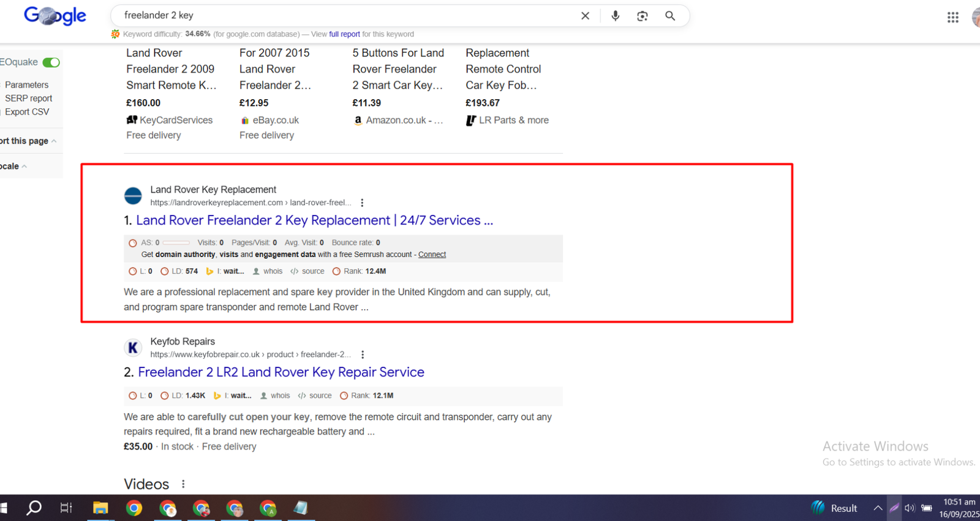The height and width of the screenshot is (521, 980).
Task: Toggle the SEOquake switch off
Action: [51, 62]
